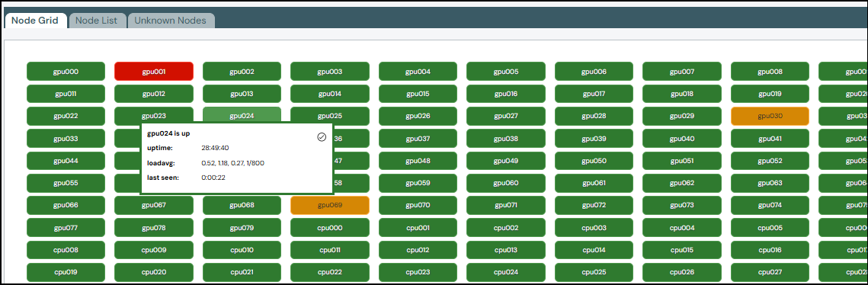The image size is (868, 285).
Task: Choose node gpu015
Action: pyautogui.click(x=418, y=94)
